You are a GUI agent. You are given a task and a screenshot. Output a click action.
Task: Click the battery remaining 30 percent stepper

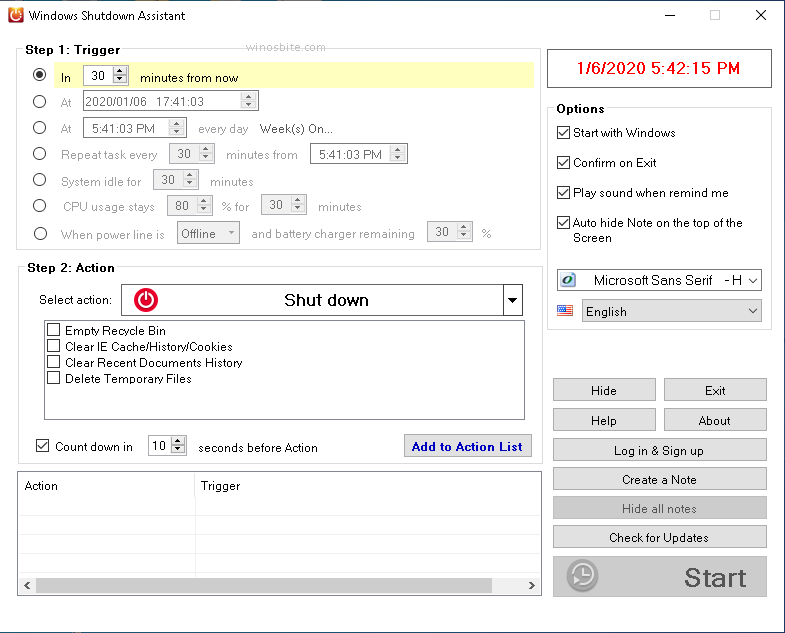pos(464,231)
